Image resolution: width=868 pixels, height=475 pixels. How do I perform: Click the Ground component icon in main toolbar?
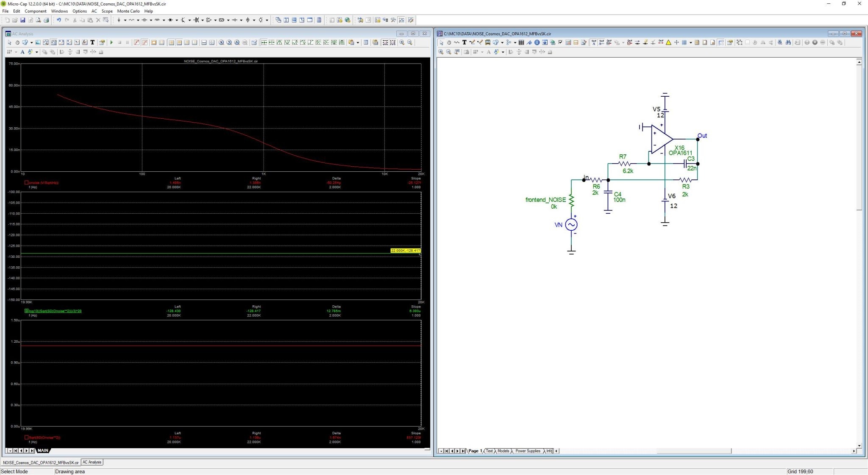(x=119, y=20)
